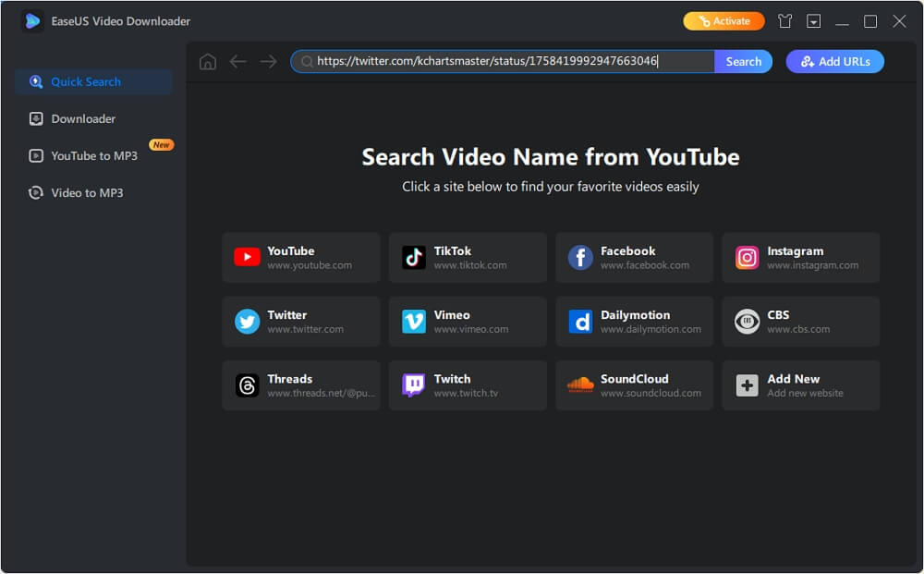Click the Twitch logo icon
This screenshot has width=924, height=574.
[x=414, y=385]
